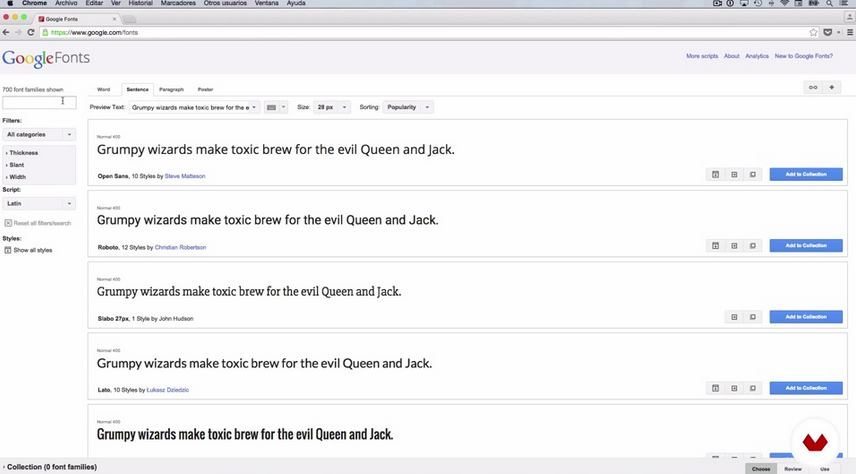Click More scripts link

pos(702,56)
